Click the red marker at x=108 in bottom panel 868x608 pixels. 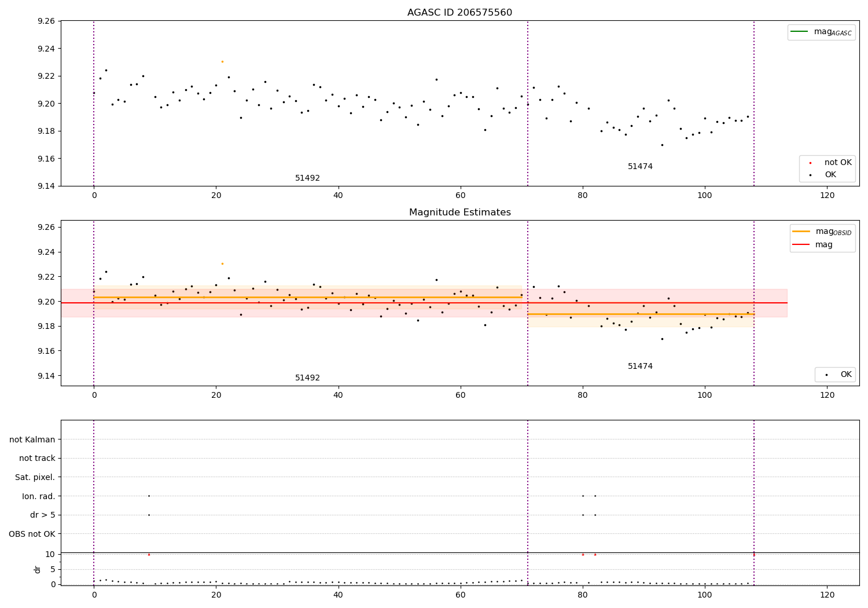[x=754, y=555]
